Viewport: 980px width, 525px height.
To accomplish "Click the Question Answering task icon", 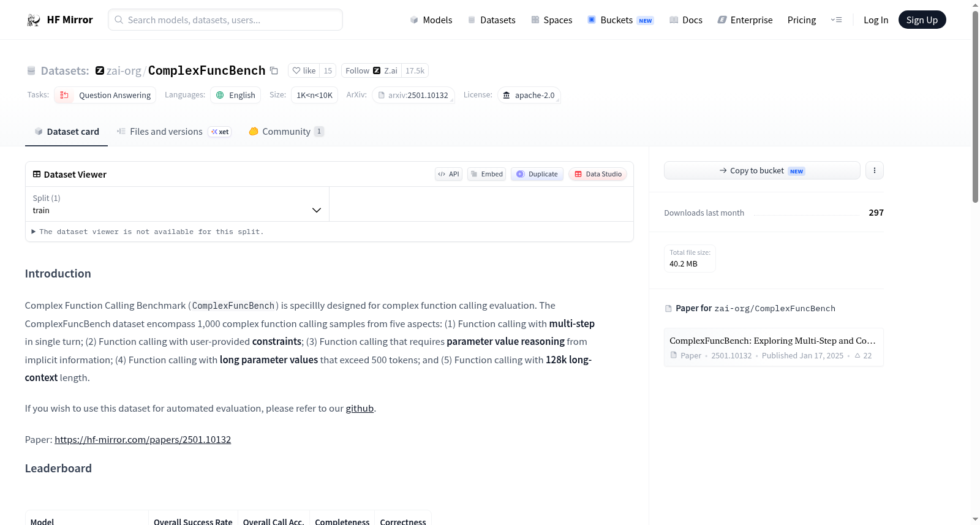I will 64,95.
